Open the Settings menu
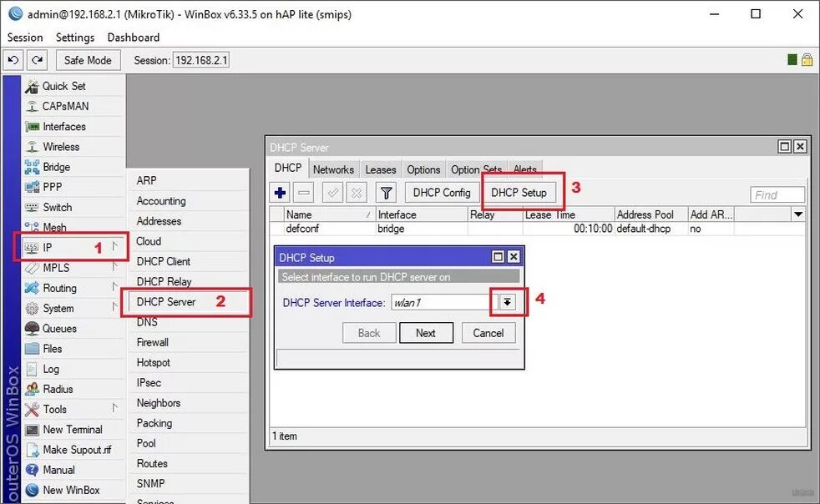This screenshot has width=820, height=504. (x=75, y=37)
